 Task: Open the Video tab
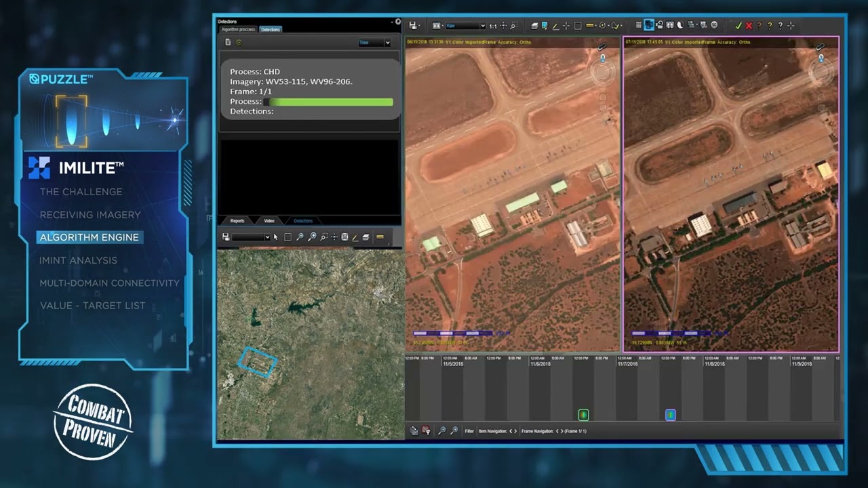pyautogui.click(x=269, y=221)
